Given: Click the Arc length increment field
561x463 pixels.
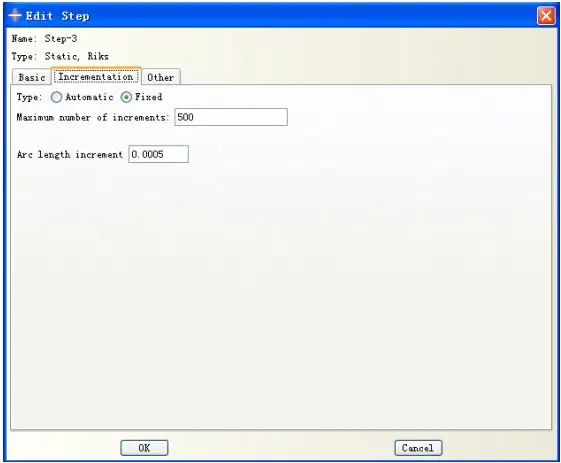Looking at the screenshot, I should tap(158, 154).
